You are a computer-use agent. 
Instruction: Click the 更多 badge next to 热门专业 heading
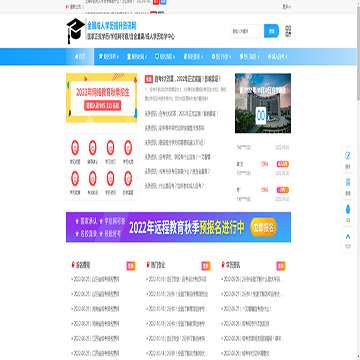pyautogui.click(x=206, y=266)
